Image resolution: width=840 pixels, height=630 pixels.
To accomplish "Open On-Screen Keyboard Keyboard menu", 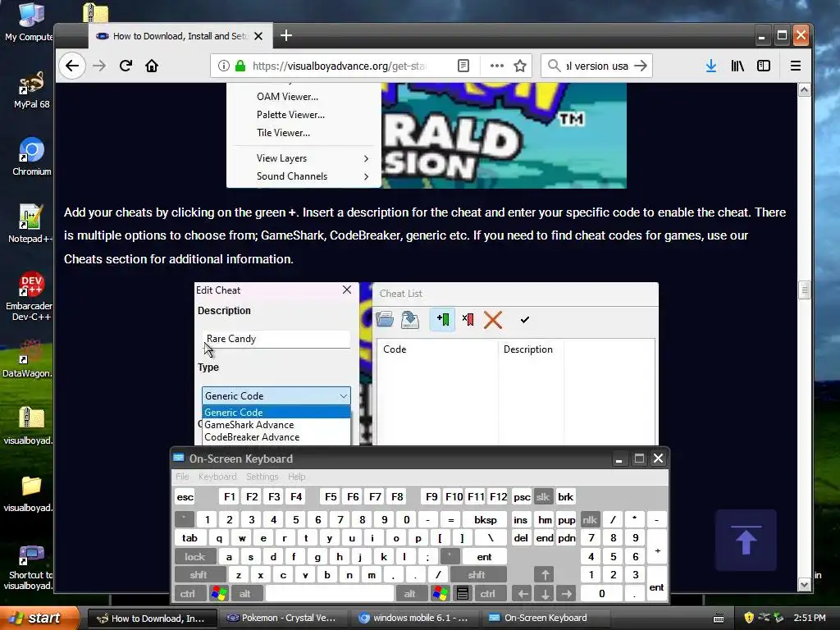I will click(217, 477).
